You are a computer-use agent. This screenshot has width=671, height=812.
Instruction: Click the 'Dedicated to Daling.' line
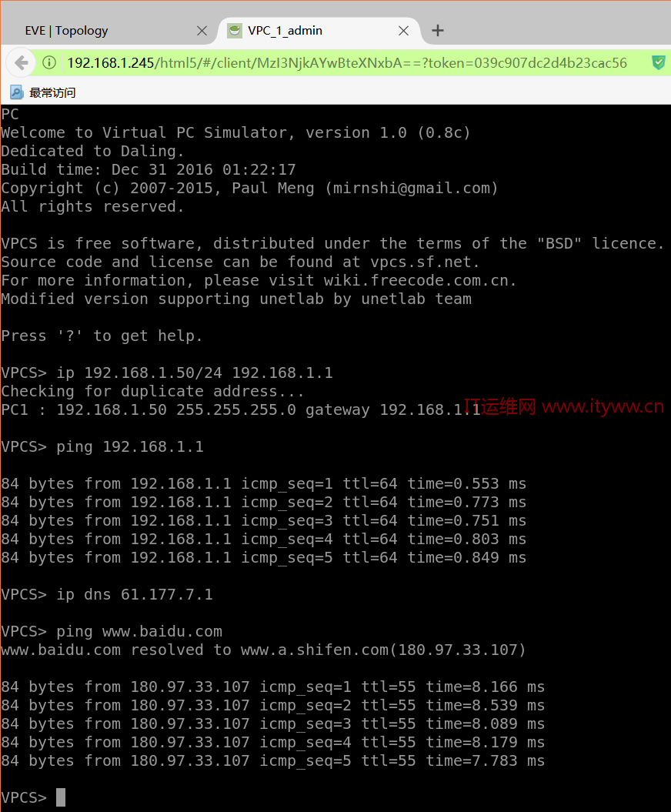point(92,151)
